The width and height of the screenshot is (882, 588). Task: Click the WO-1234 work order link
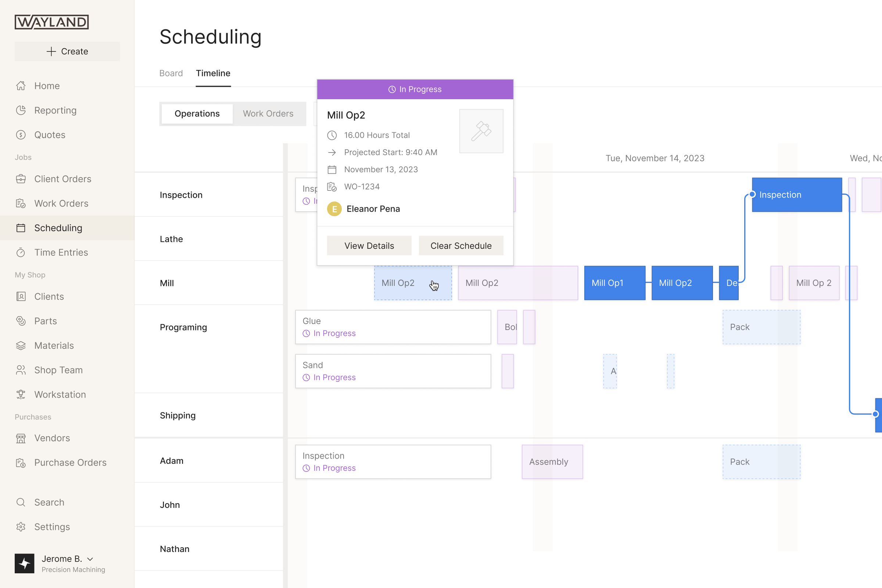coord(362,186)
